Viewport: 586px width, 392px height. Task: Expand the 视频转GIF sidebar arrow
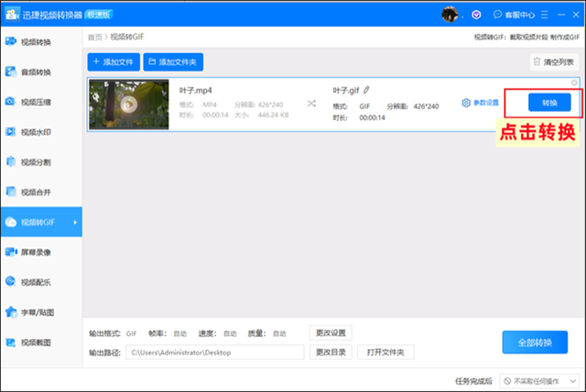tap(75, 222)
